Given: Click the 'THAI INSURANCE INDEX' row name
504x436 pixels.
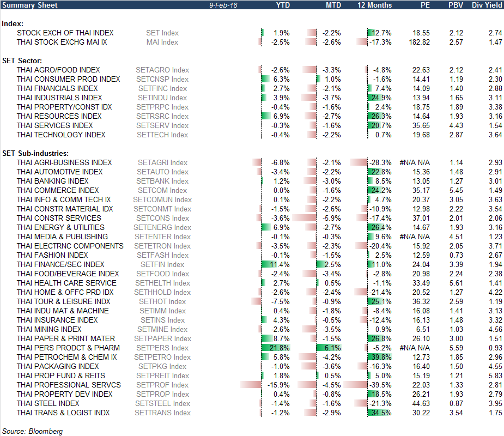Looking at the screenshot, I should coord(57,320).
